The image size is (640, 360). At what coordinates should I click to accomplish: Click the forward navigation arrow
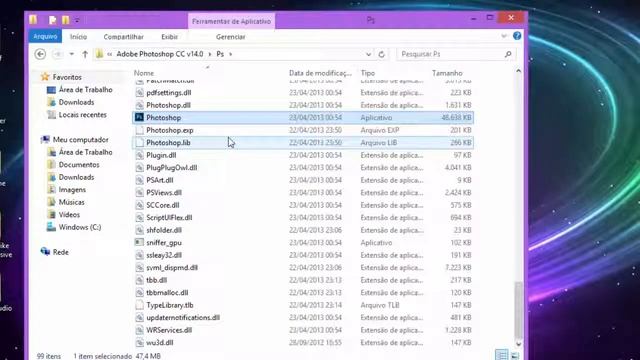click(58, 54)
